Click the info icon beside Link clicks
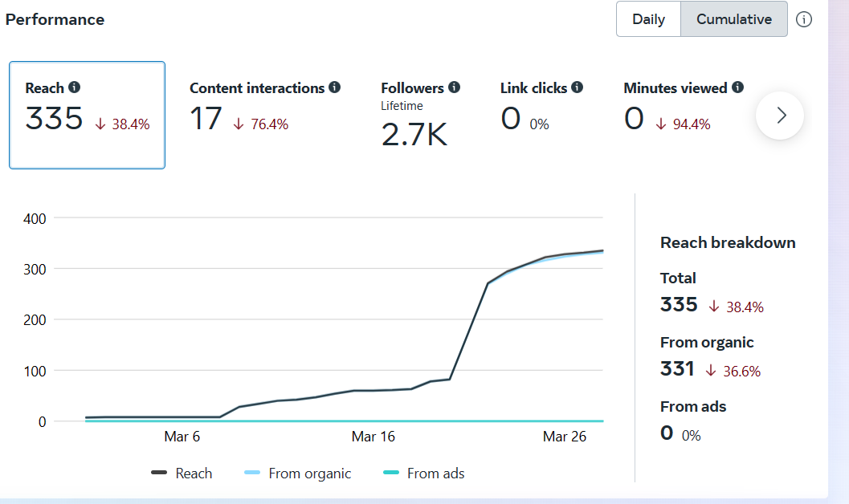Image resolution: width=849 pixels, height=504 pixels. 578,87
